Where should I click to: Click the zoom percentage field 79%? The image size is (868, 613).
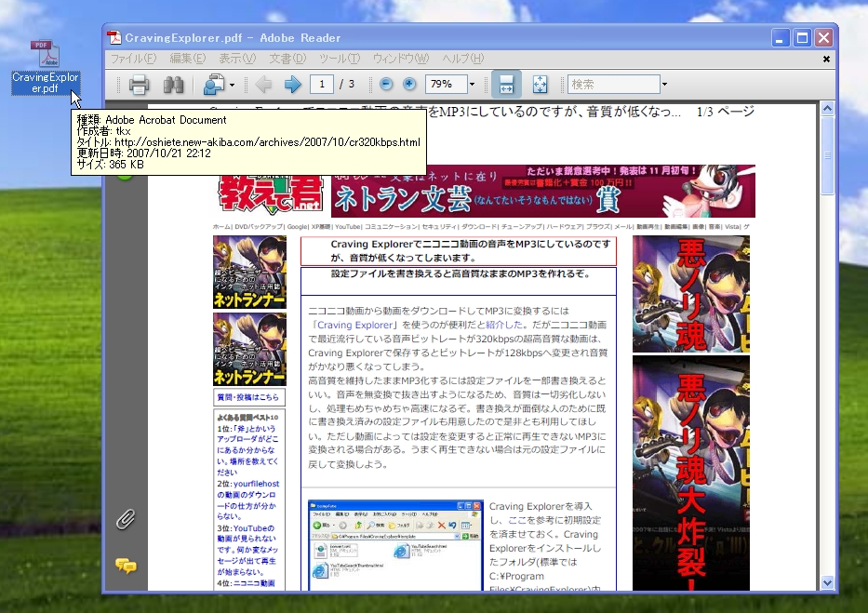(x=447, y=84)
